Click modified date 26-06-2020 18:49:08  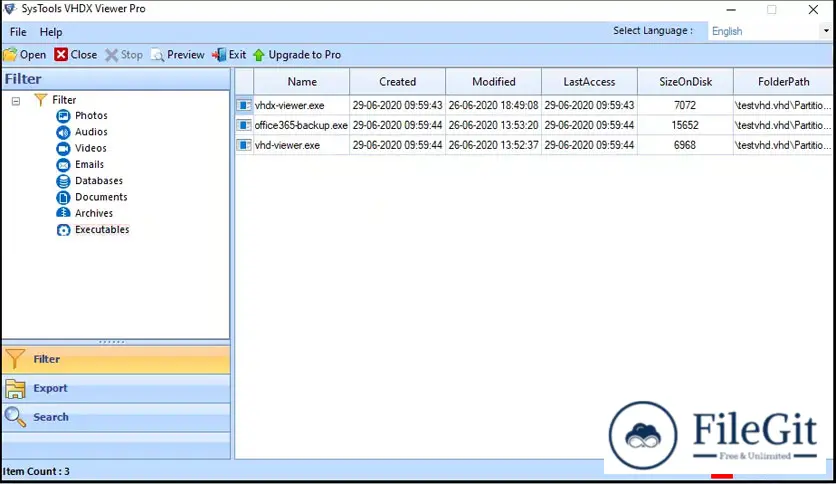coord(494,106)
